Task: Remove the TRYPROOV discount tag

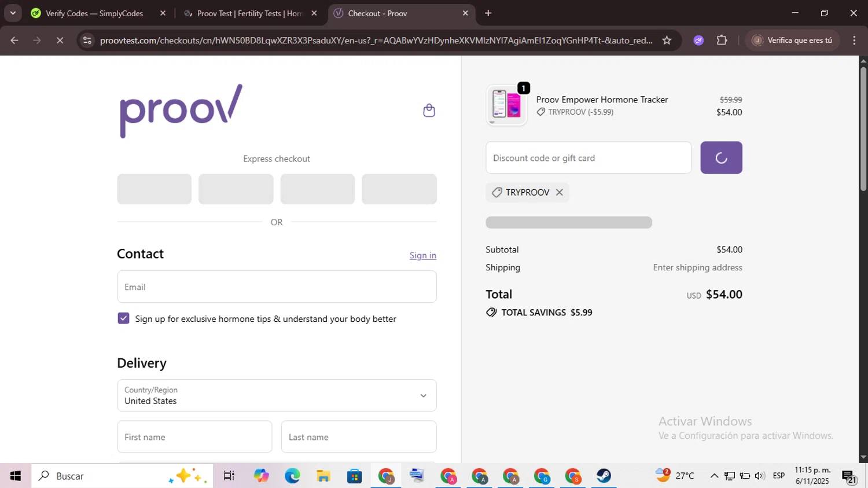Action: (559, 192)
